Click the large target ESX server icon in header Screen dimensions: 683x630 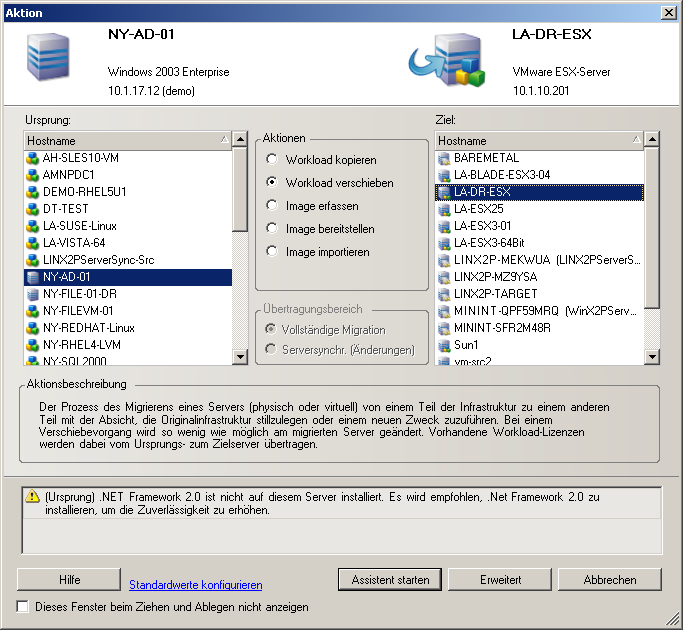448,60
